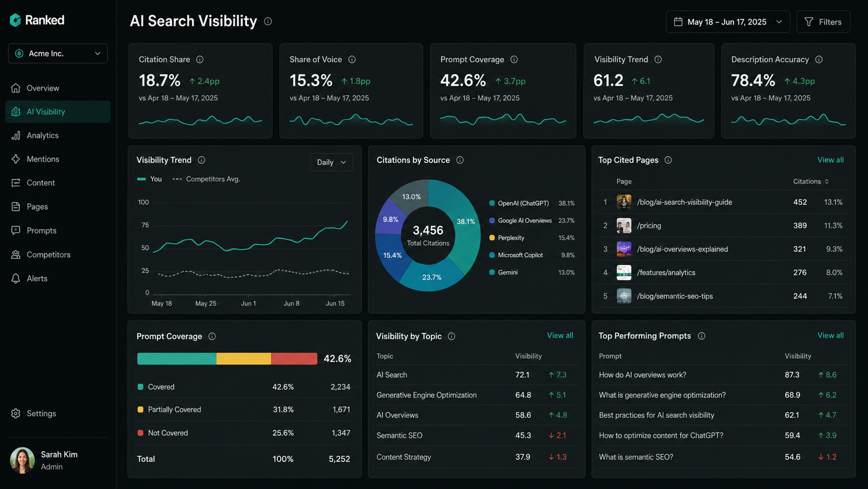Click the /blog/semantic-seo-tips page row
868x489 pixels.
[724, 296]
